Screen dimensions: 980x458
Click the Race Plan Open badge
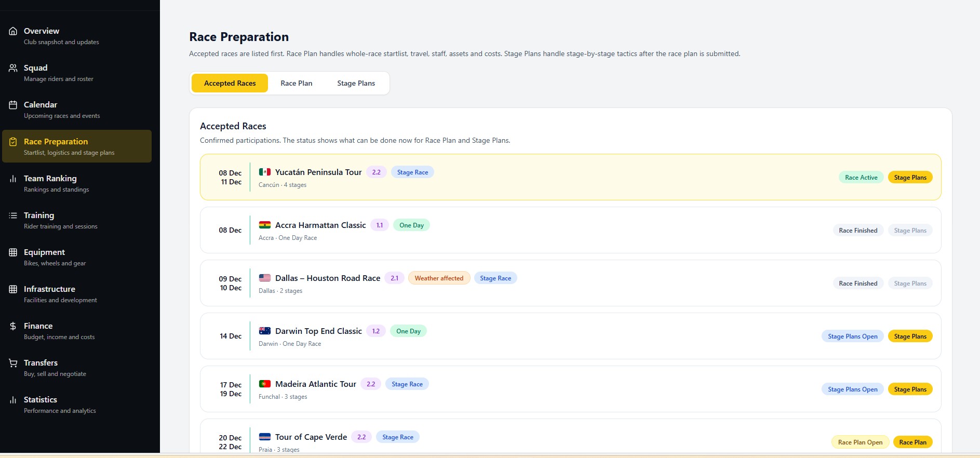[860, 442]
